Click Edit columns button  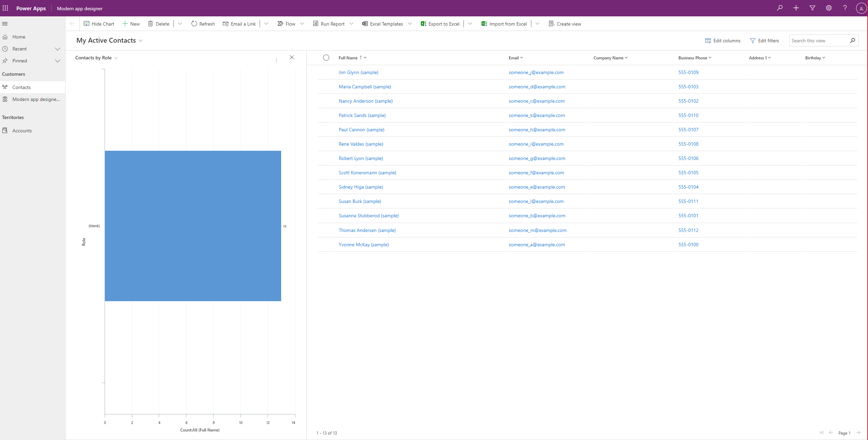point(723,40)
